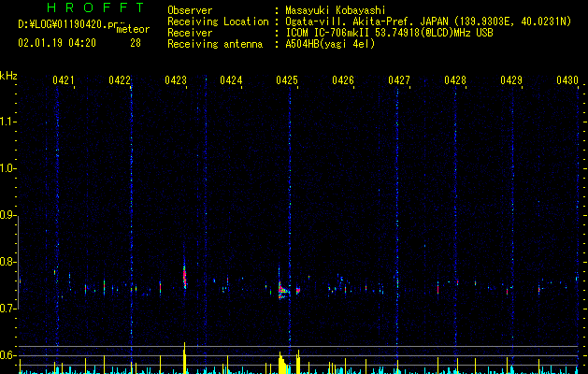The image size is (588, 374).
Task: Click the meteor count value 28
Action: (x=136, y=43)
